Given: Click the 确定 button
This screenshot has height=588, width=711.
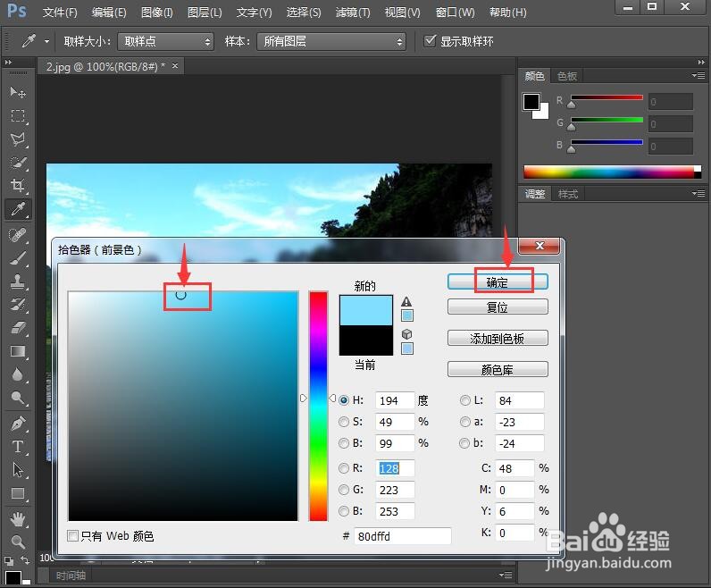Looking at the screenshot, I should tap(498, 282).
